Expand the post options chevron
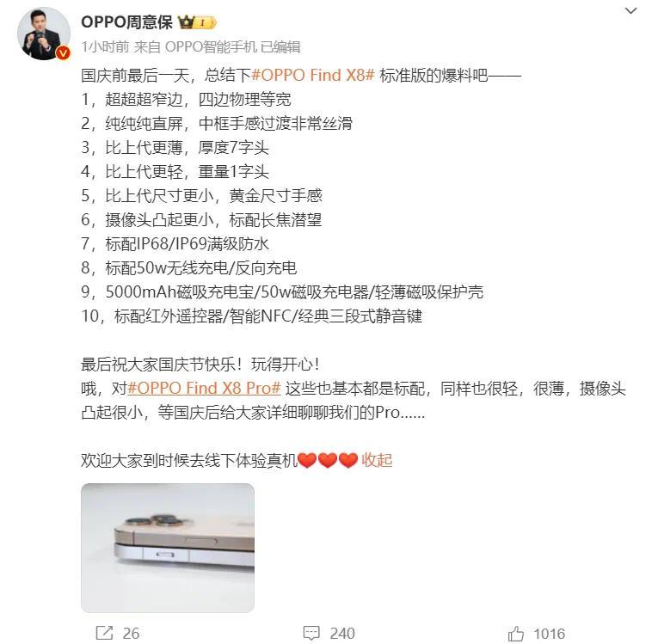This screenshot has height=644, width=658. click(630, 11)
